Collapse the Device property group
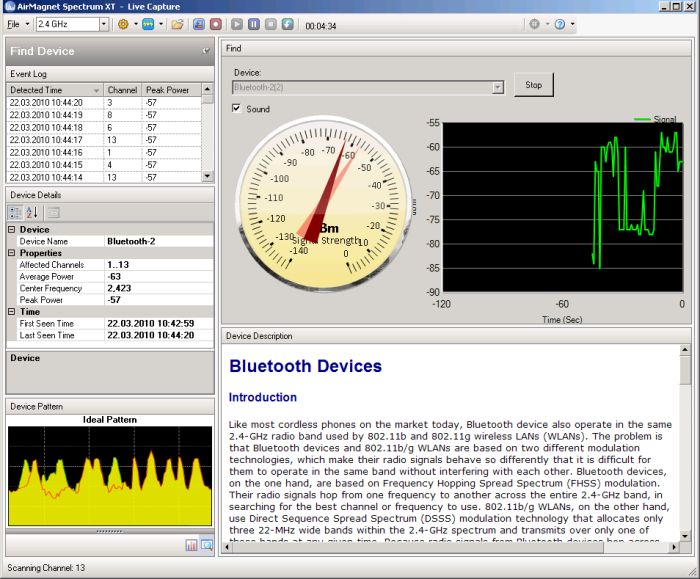 (x=11, y=229)
